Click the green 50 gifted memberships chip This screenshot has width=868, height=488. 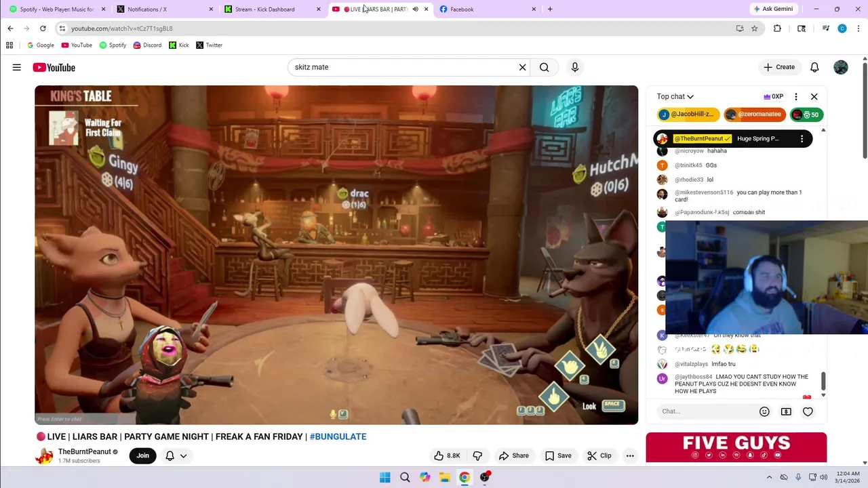[x=806, y=115]
